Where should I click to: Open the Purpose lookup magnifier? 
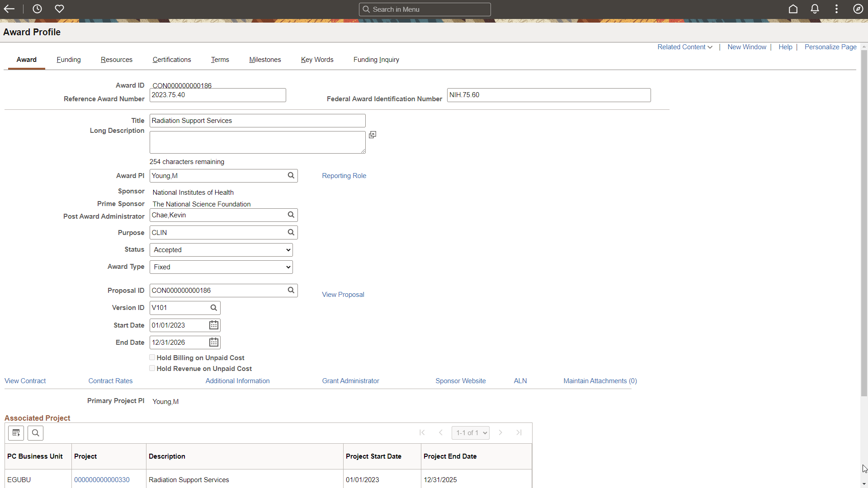point(291,232)
